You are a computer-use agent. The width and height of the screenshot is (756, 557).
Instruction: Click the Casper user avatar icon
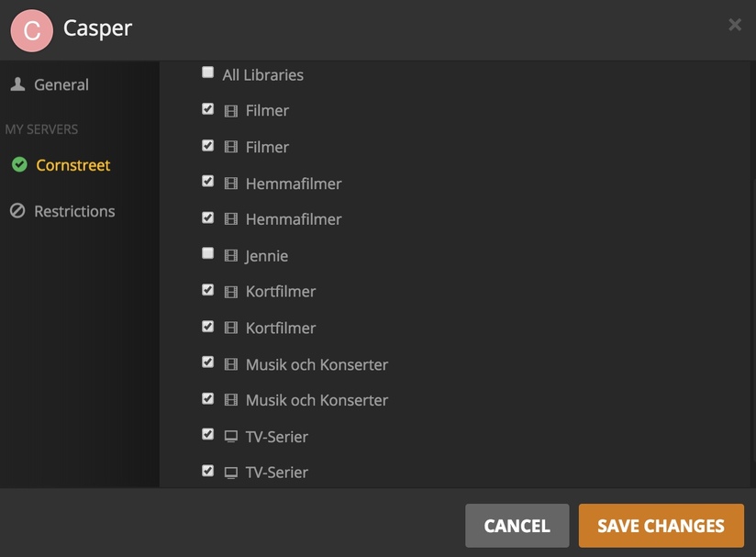(x=31, y=30)
